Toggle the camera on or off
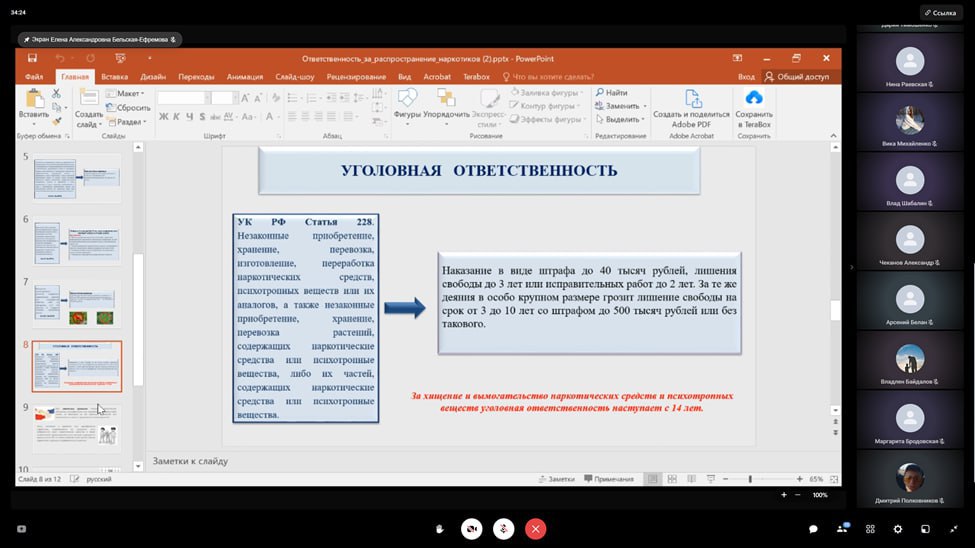This screenshot has width=975, height=548. (471, 529)
